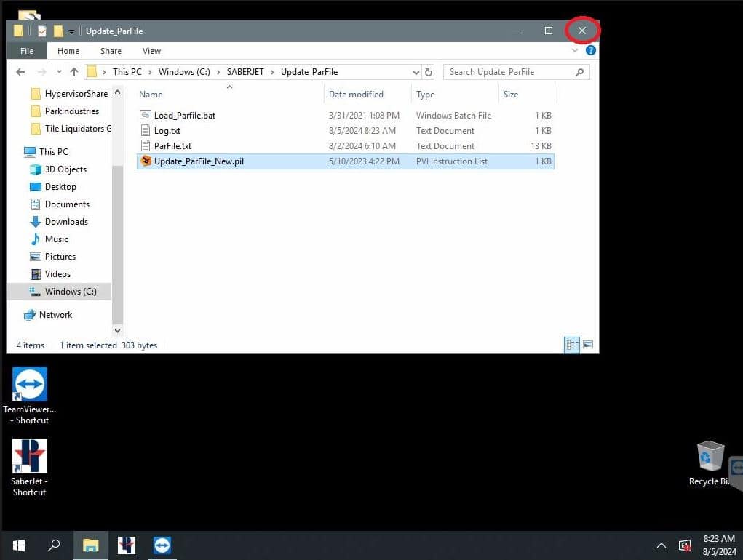The image size is (743, 560).
Task: Click SaberJet app on the taskbar
Action: 127,545
